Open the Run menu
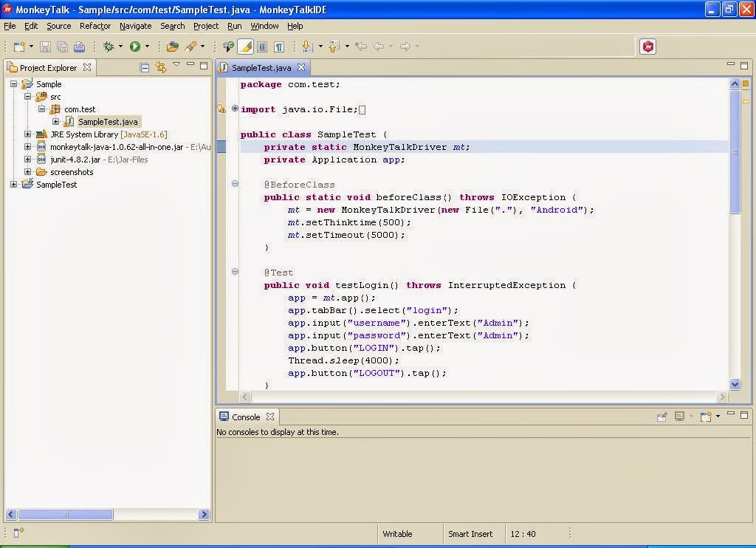 coord(234,26)
